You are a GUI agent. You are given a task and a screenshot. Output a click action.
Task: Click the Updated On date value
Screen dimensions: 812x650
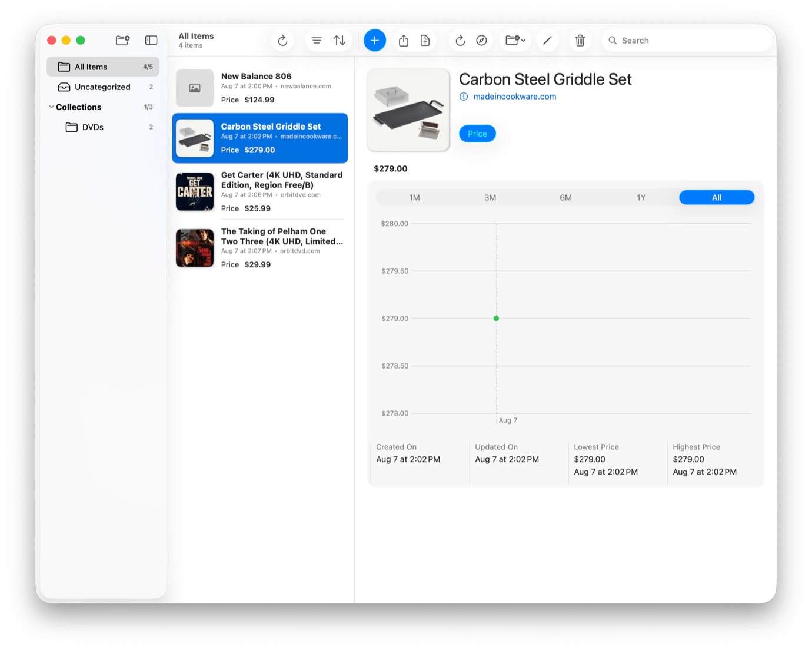(507, 459)
